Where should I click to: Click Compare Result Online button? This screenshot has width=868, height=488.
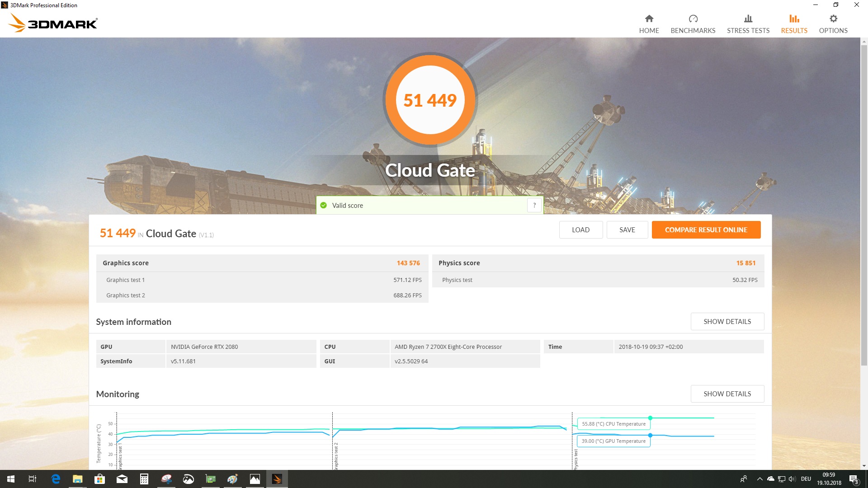(706, 230)
